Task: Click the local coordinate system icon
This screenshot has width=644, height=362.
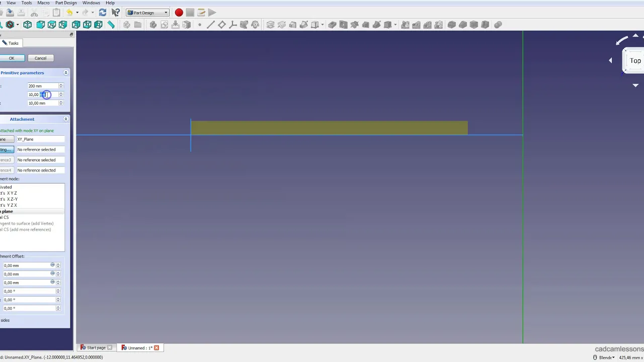Action: [x=233, y=25]
